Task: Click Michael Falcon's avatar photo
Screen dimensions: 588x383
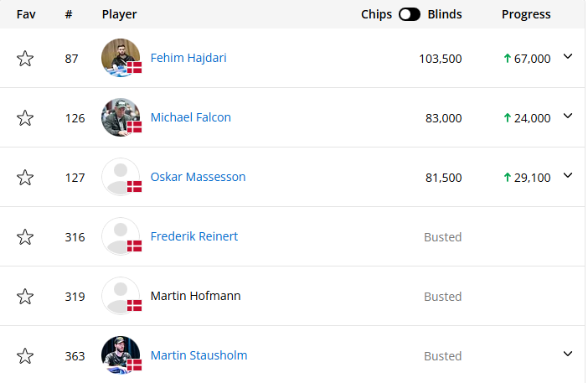Action: click(x=121, y=117)
